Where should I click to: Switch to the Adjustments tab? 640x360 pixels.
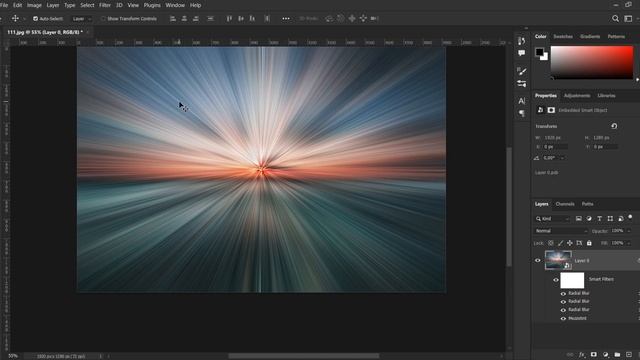click(x=577, y=96)
